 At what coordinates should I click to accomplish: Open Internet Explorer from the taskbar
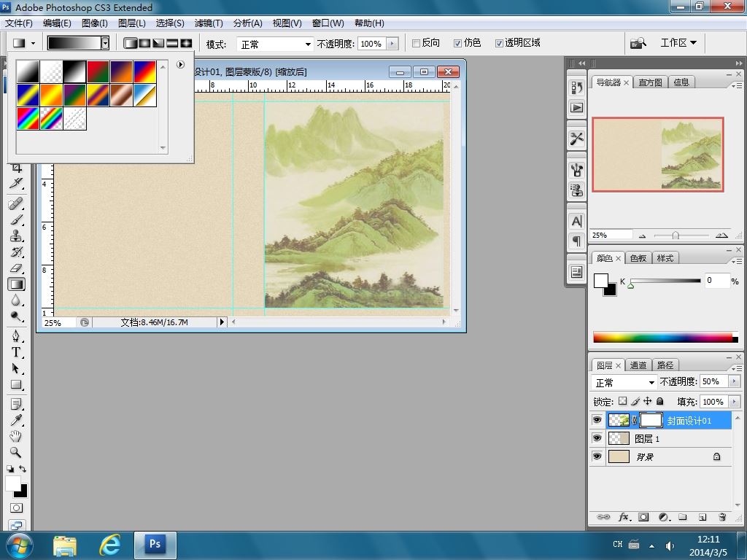109,544
